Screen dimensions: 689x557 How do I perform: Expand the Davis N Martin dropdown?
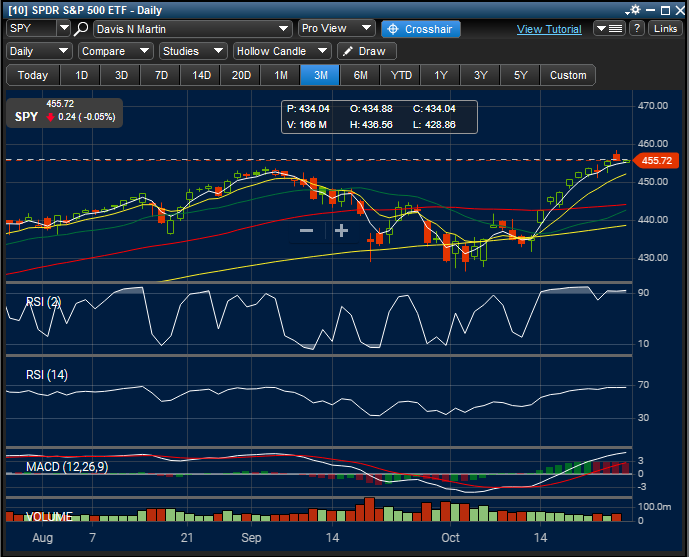pos(192,29)
